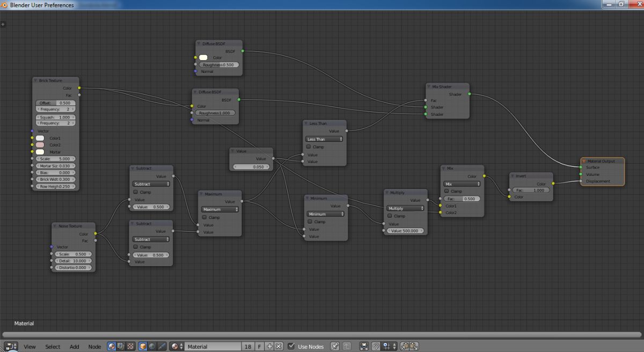The image size is (644, 352).
Task: Click the Noise Texture Color output socket
Action: pyautogui.click(x=96, y=233)
